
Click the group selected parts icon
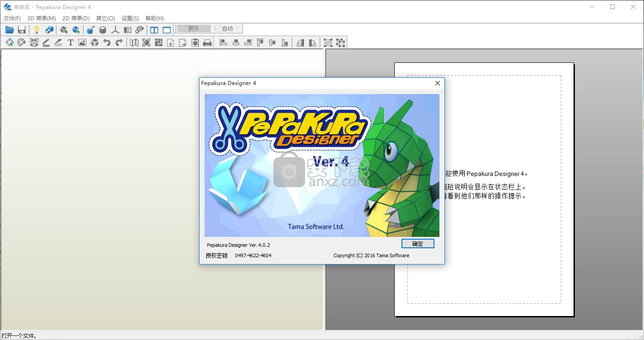pos(328,42)
